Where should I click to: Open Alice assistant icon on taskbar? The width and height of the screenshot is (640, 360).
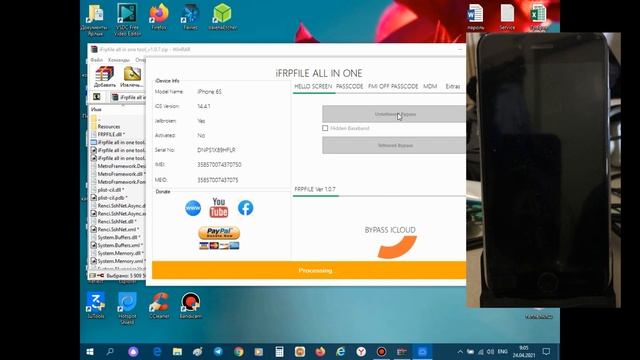pyautogui.click(x=133, y=351)
